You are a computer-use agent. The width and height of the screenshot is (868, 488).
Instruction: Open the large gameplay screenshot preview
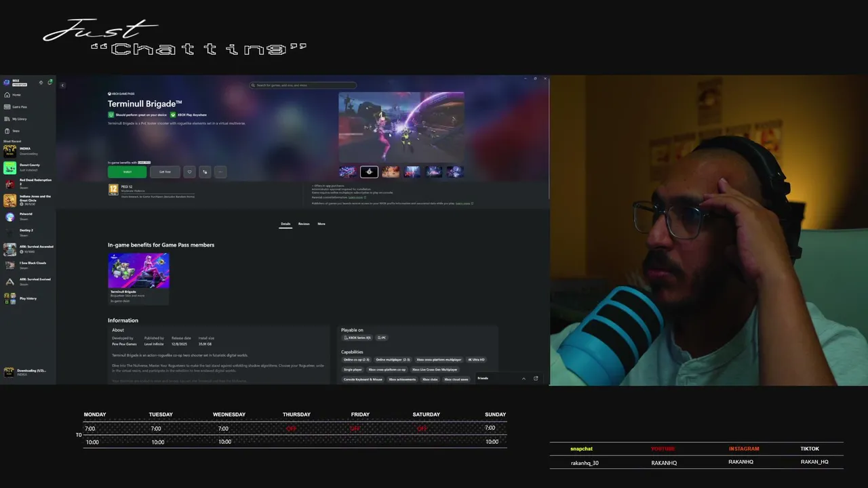coord(401,127)
